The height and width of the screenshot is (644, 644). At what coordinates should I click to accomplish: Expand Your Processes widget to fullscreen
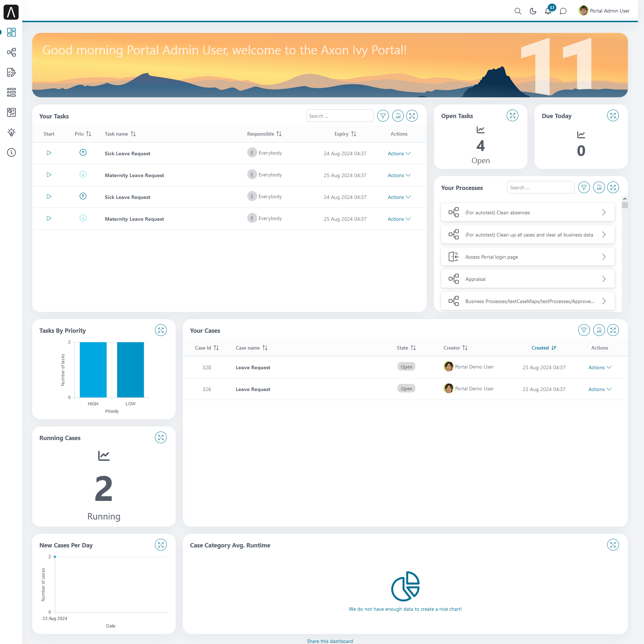613,187
